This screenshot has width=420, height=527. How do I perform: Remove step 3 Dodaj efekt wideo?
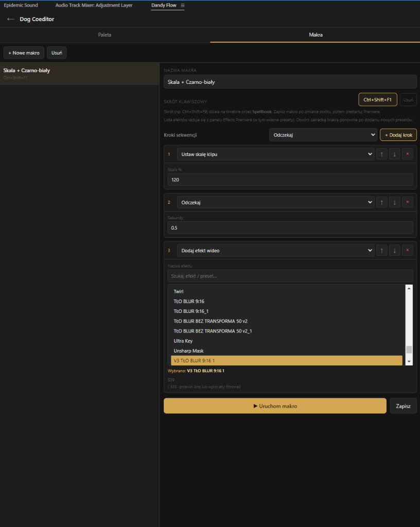coord(408,251)
